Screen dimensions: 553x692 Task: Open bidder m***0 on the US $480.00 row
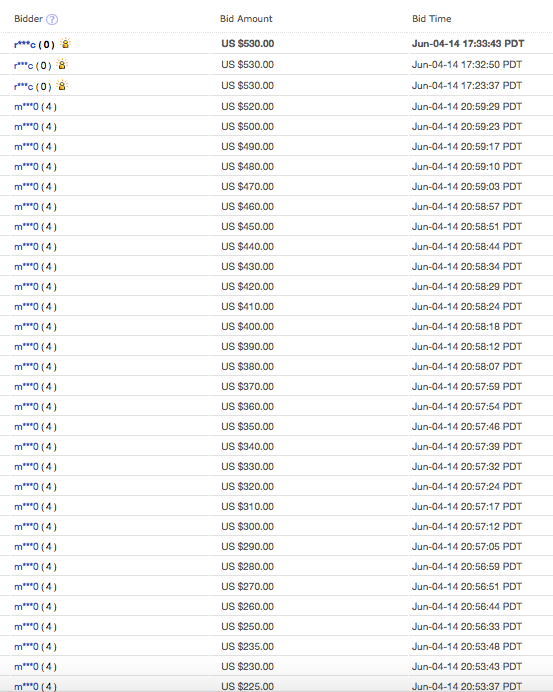pyautogui.click(x=26, y=167)
